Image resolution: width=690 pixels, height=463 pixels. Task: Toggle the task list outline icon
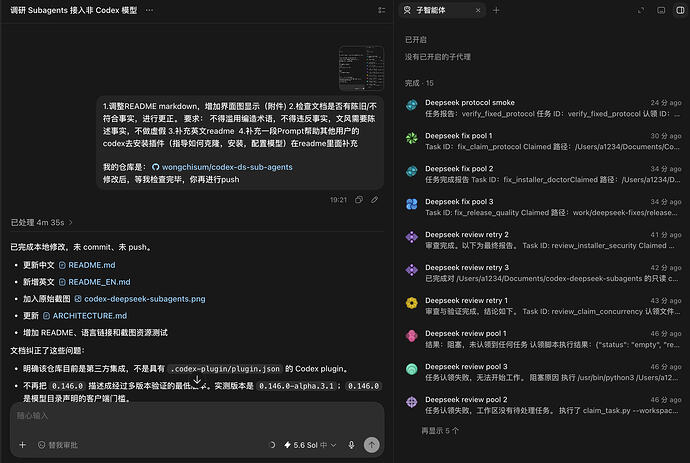click(x=382, y=10)
